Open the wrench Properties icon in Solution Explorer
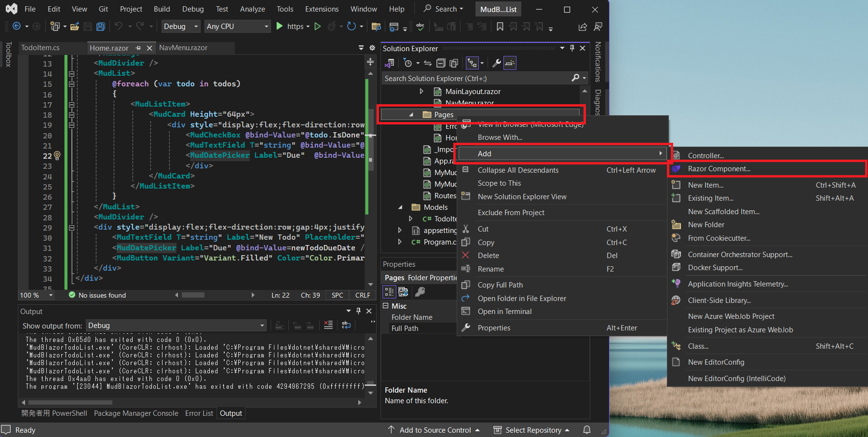868x437 pixels. 496,63
